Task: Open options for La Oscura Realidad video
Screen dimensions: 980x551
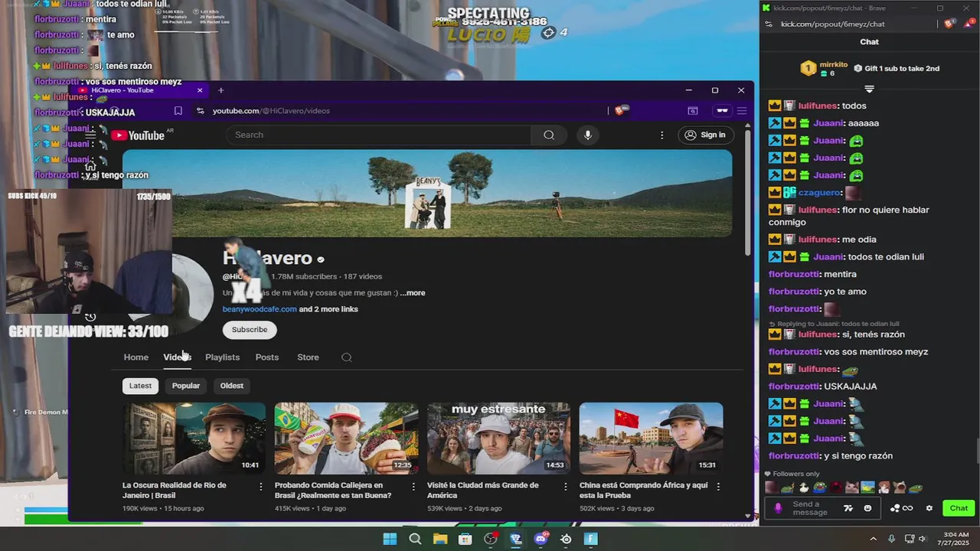Action: 260,486
